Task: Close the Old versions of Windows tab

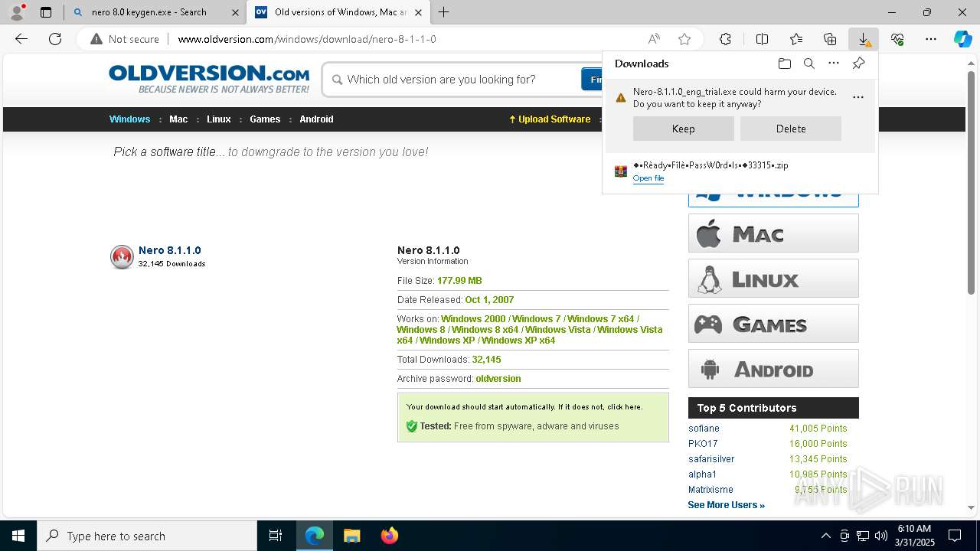Action: point(418,12)
